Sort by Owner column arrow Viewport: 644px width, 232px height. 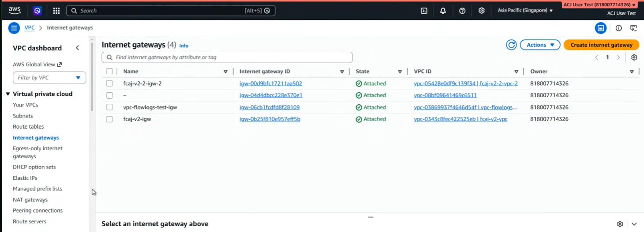click(632, 72)
